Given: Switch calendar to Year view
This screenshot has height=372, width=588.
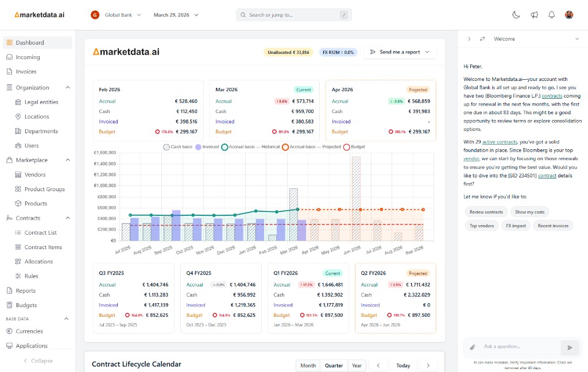Looking at the screenshot, I should pos(357,366).
